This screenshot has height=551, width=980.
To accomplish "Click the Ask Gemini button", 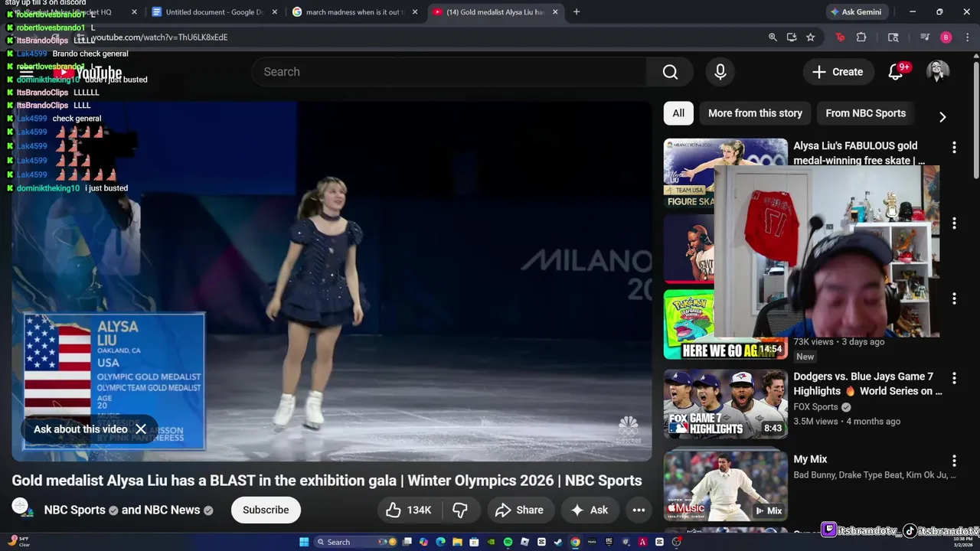I will pyautogui.click(x=857, y=12).
